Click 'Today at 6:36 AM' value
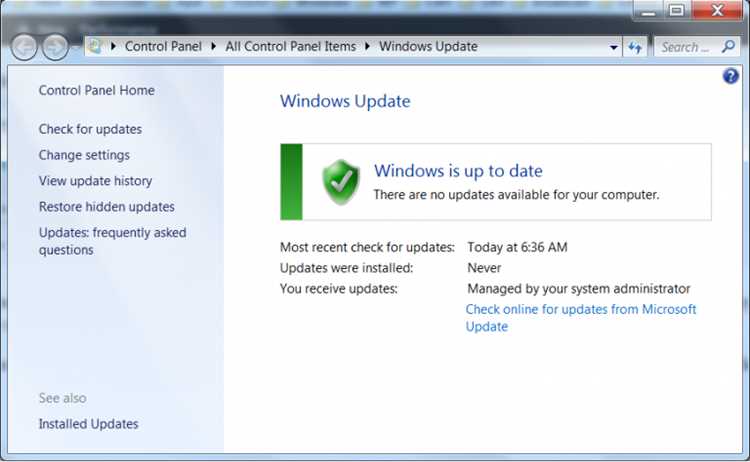The image size is (750, 462). coord(517,247)
